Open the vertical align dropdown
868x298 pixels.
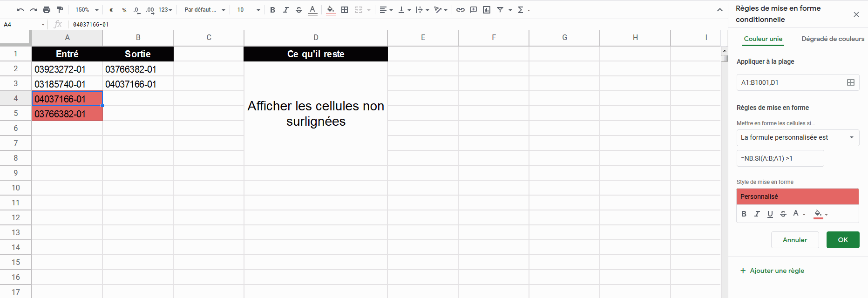pyautogui.click(x=404, y=10)
